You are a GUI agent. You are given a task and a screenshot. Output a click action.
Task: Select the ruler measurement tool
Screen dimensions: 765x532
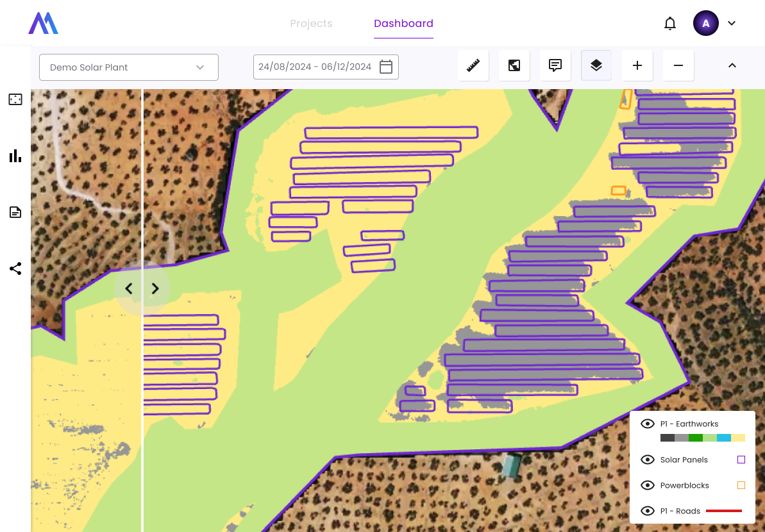pyautogui.click(x=473, y=65)
